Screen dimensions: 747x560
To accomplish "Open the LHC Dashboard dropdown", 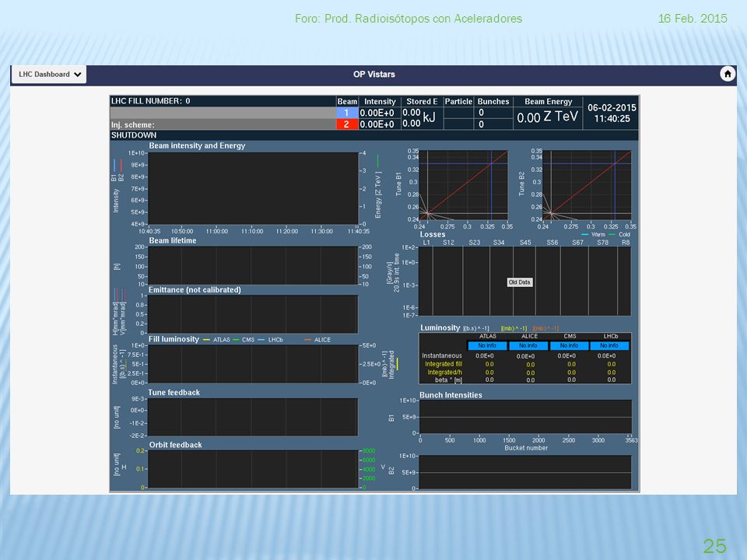I will coord(48,75).
